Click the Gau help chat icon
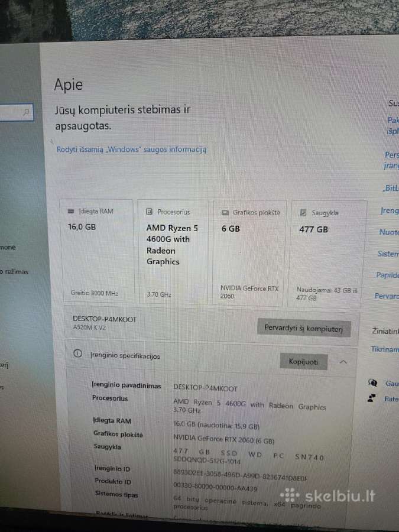Image resolution: width=399 pixels, height=532 pixels. click(x=372, y=382)
